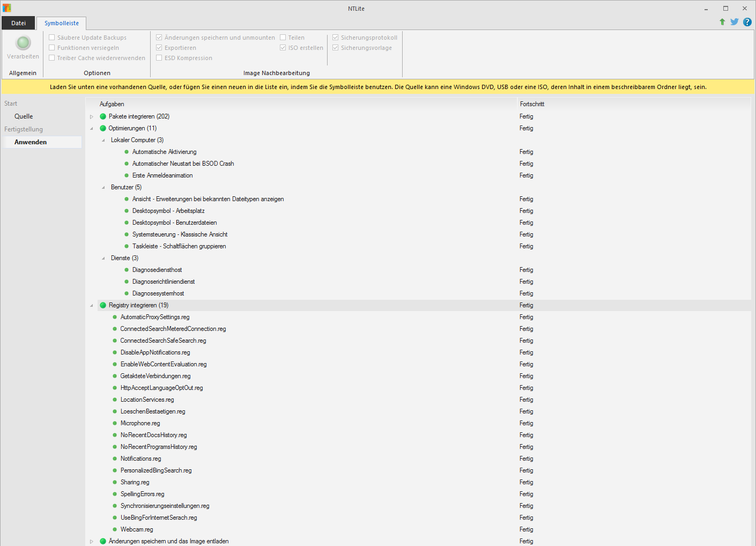756x546 pixels.
Task: Click the status dot of Erste Anmeldeanimation
Action: (x=127, y=175)
